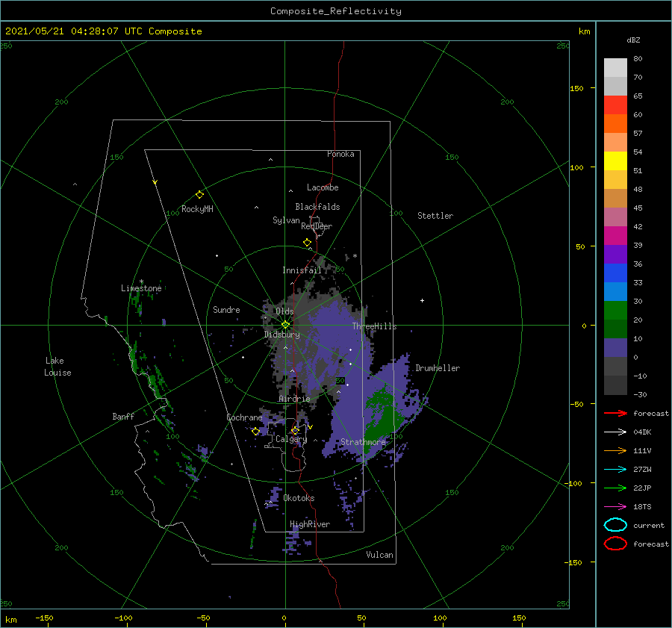This screenshot has width=672, height=628.
Task: Select the purple 0-10 dBZ swatch
Action: 615,348
